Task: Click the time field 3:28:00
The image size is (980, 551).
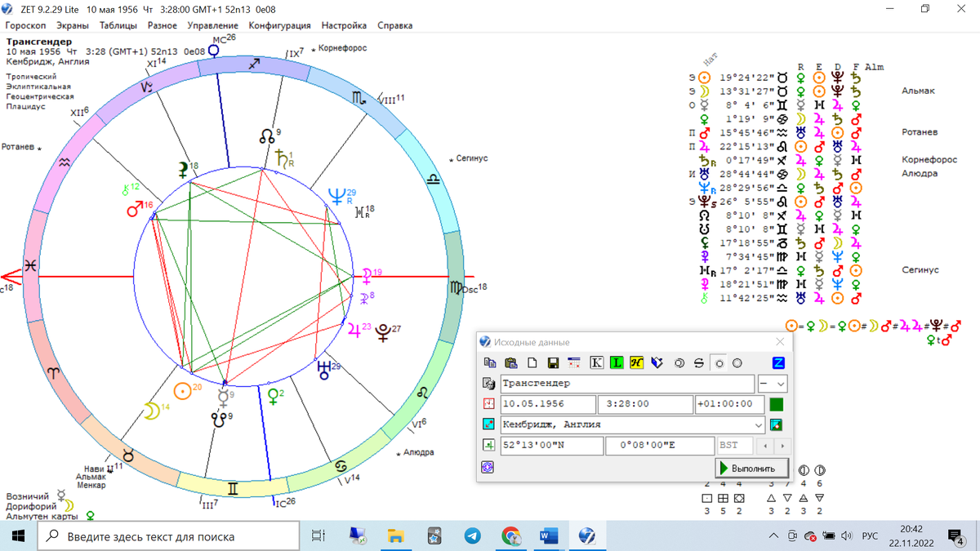Action: pos(645,404)
